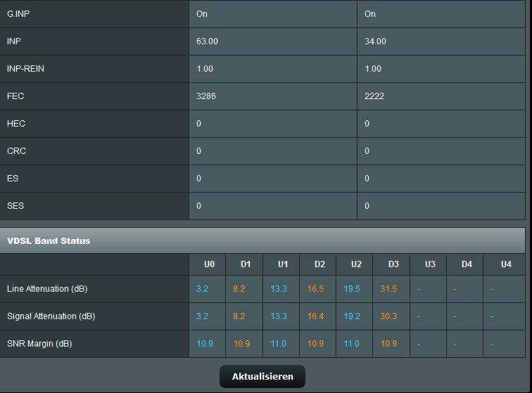This screenshot has height=393, width=532.
Task: Click the FEC value 2222
Action: (x=374, y=96)
